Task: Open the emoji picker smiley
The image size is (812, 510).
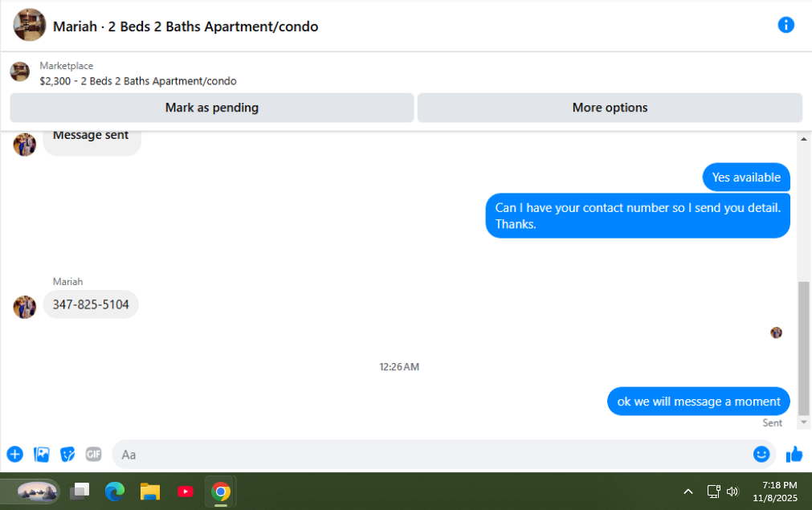Action: (x=761, y=454)
